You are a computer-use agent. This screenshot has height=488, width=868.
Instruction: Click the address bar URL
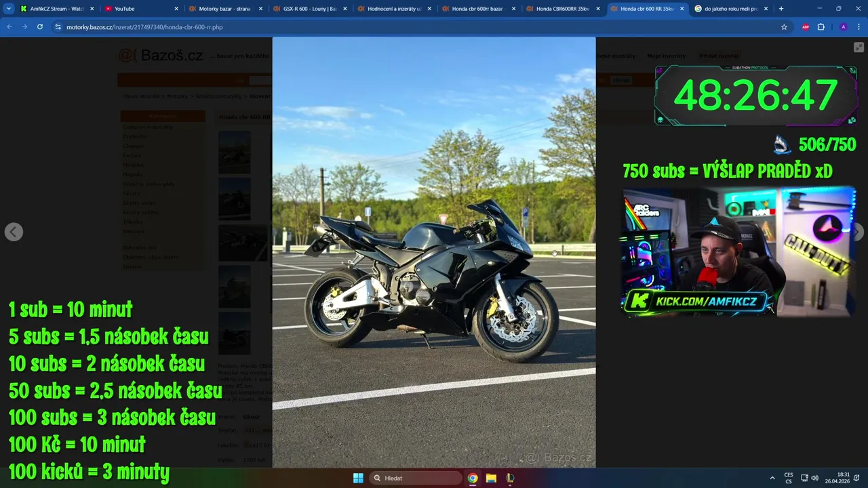[x=144, y=27]
